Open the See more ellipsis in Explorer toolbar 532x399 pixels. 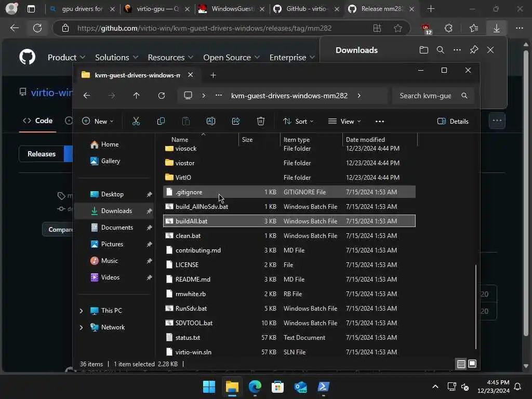pyautogui.click(x=380, y=122)
